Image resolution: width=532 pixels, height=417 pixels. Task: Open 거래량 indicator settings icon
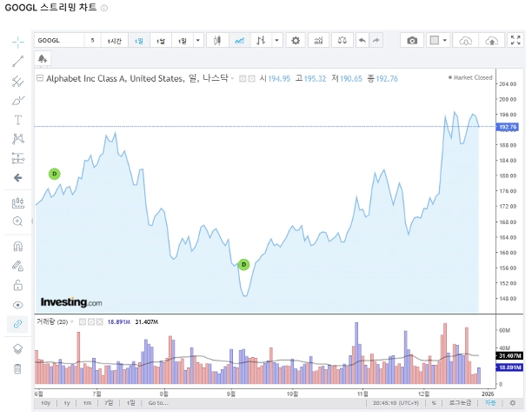pyautogui.click(x=91, y=321)
